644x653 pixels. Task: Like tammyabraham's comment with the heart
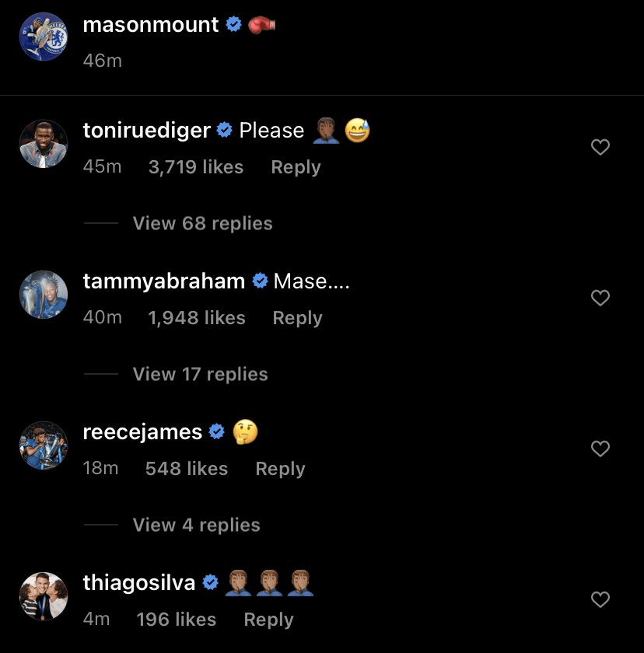click(x=600, y=298)
